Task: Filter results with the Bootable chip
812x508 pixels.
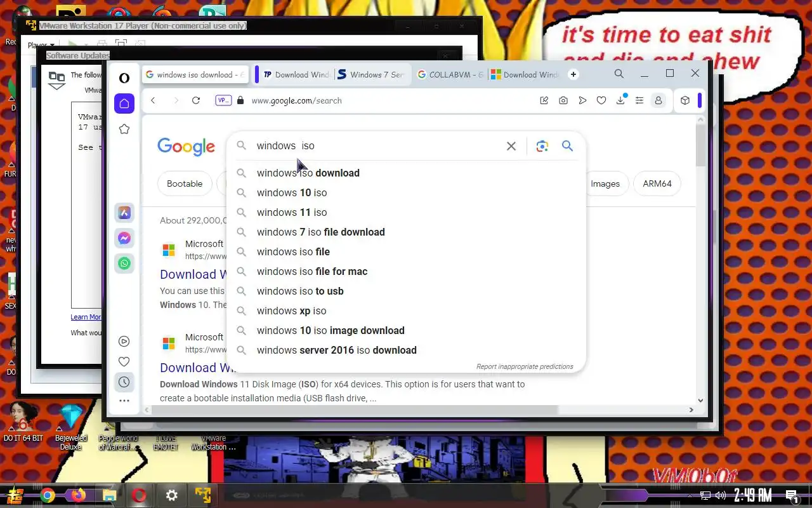Action: 185,184
